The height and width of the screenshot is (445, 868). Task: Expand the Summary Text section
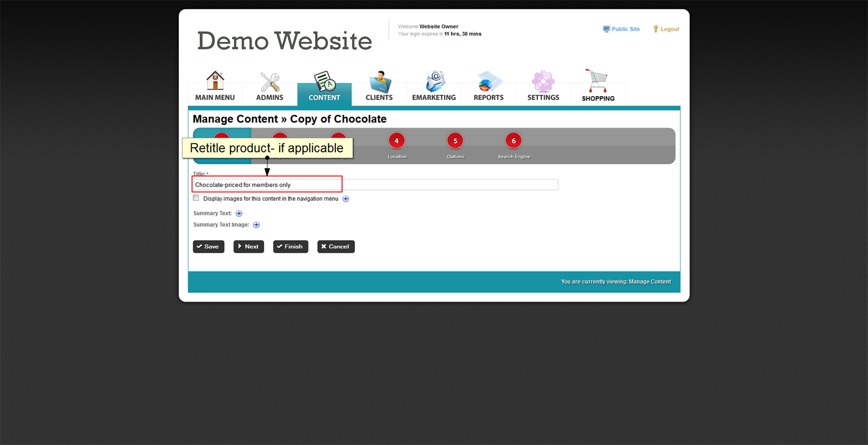tap(239, 213)
